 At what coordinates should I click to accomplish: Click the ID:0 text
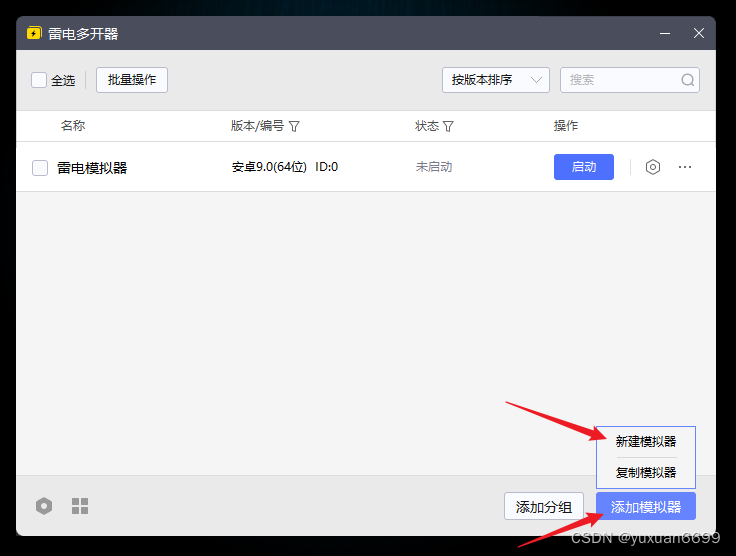point(326,167)
